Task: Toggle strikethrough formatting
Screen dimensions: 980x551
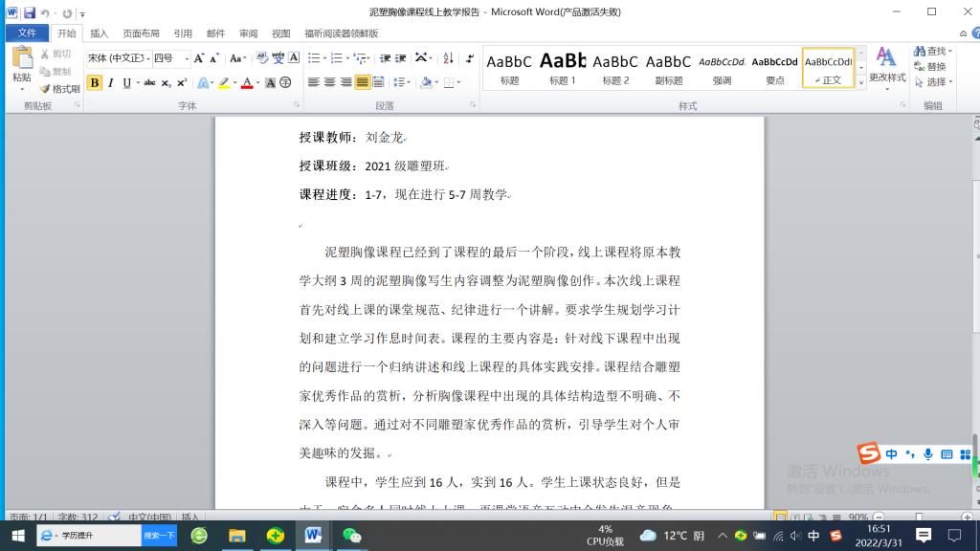Action: coord(149,83)
